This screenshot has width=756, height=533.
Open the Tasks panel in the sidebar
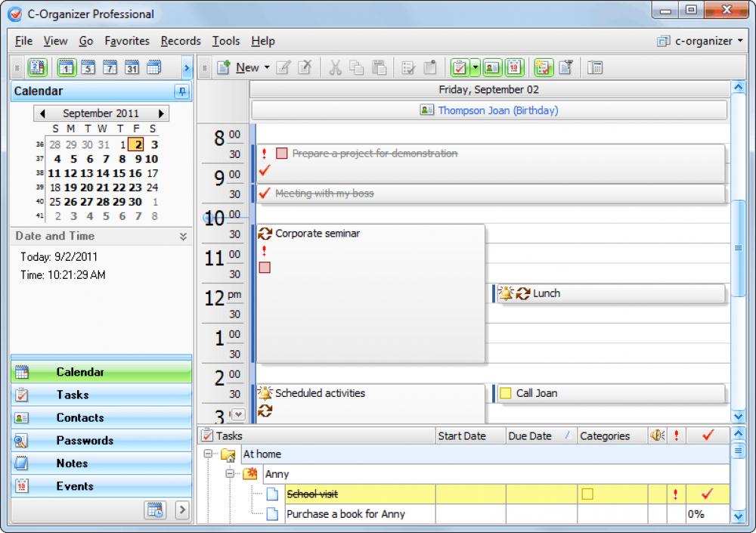coord(72,395)
